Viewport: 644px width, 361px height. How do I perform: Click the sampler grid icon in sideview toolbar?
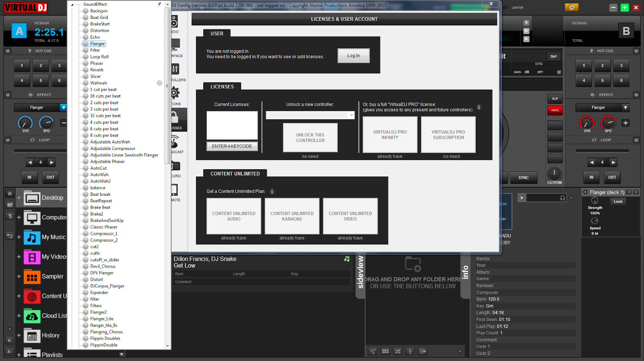tap(385, 351)
